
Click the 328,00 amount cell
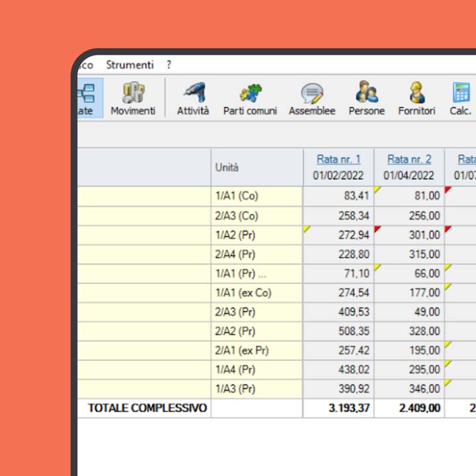tap(409, 331)
